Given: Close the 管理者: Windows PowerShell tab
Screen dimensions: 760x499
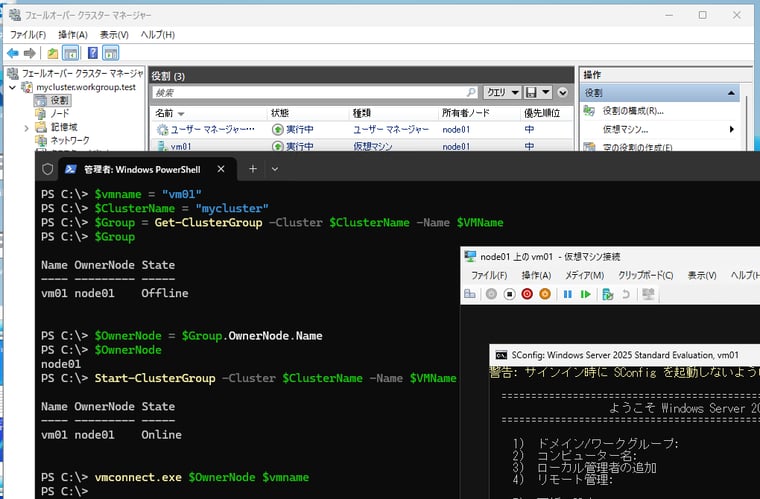Looking at the screenshot, I should (221, 169).
